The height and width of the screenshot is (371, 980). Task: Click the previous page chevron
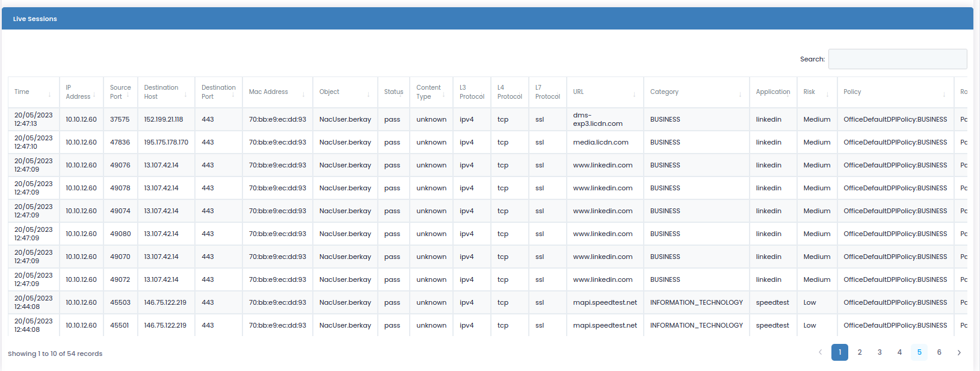pyautogui.click(x=820, y=352)
